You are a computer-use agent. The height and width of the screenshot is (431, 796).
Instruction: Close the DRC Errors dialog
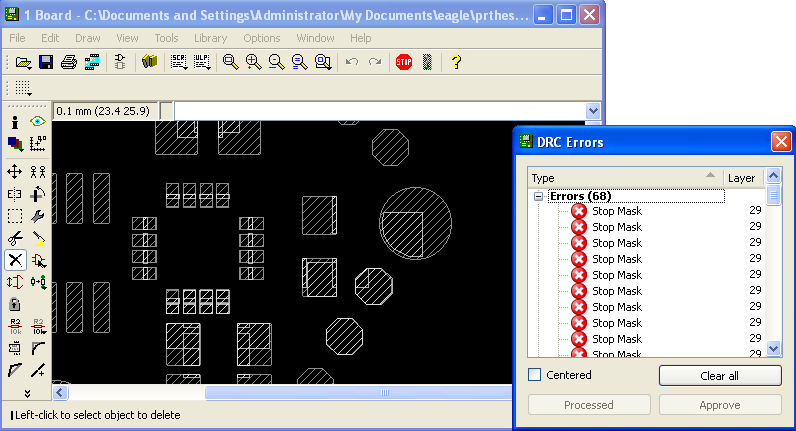pyautogui.click(x=781, y=142)
